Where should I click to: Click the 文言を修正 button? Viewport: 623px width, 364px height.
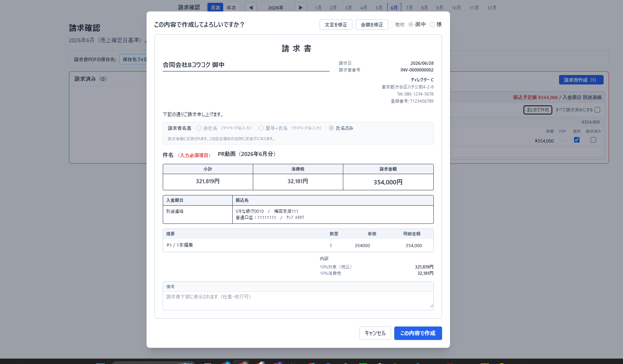(x=336, y=24)
